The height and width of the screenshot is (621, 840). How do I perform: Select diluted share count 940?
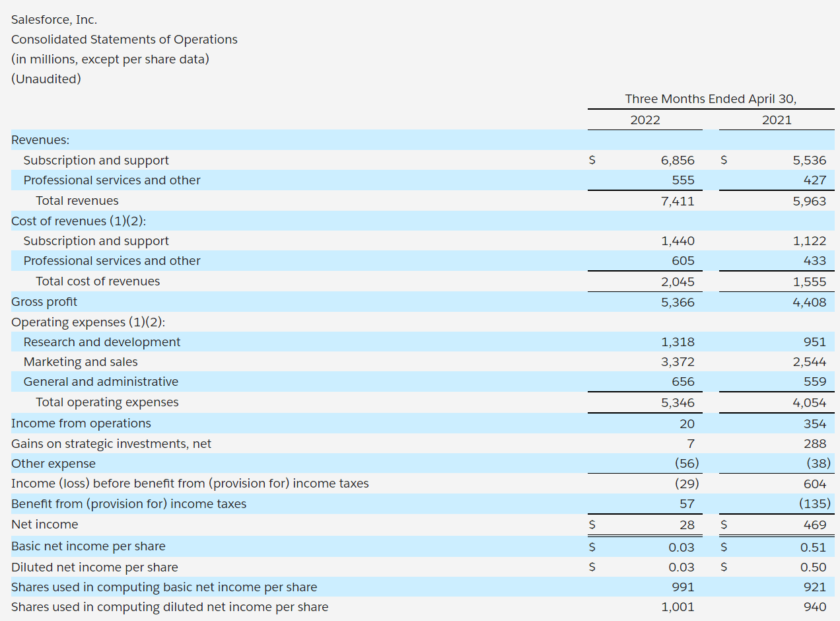click(815, 607)
